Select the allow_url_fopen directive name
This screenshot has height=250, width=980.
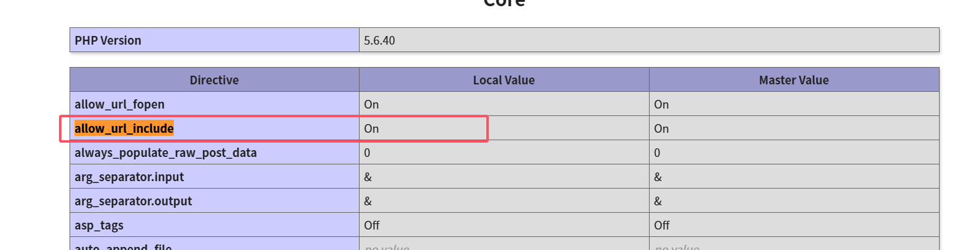(120, 104)
